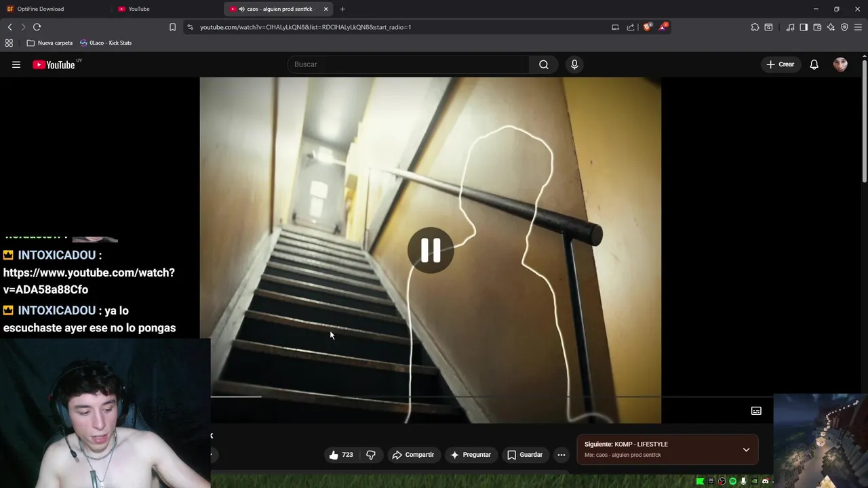This screenshot has height=488, width=868.
Task: Open the YouTube guide hamburger menu
Action: pyautogui.click(x=16, y=64)
